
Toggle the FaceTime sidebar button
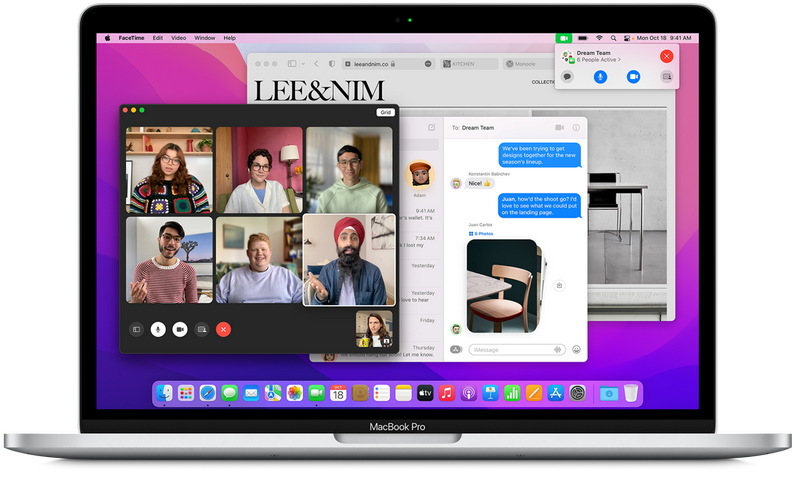pos(136,328)
